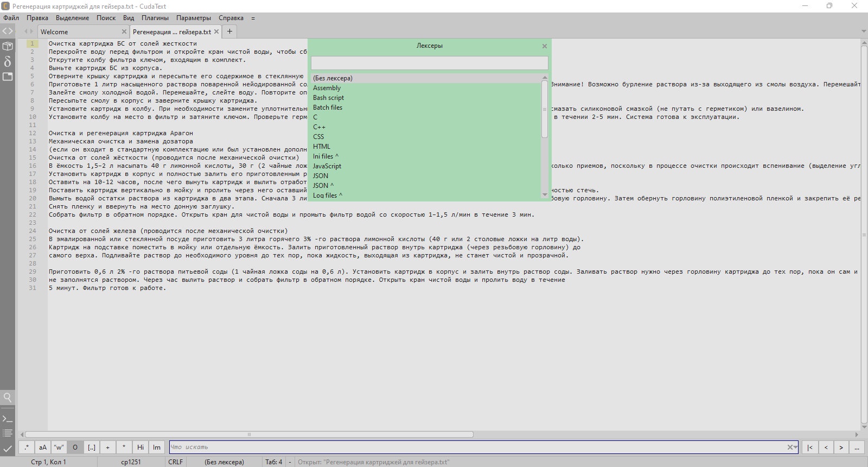Open the project manager sidebar icon
The width and height of the screenshot is (868, 467).
[8, 46]
